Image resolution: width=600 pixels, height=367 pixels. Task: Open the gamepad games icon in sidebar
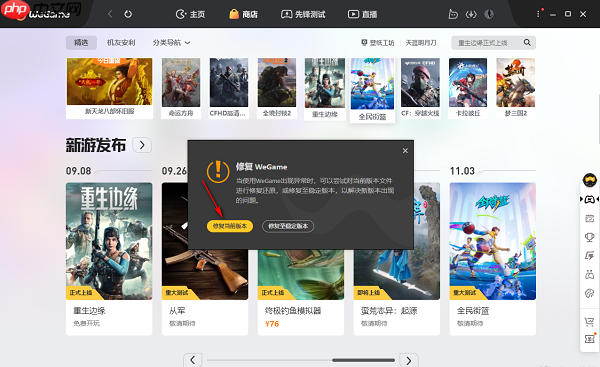(590, 199)
